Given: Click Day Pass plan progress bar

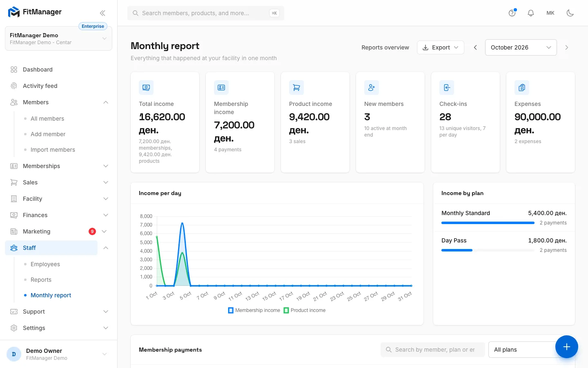Looking at the screenshot, I should 488,250.
